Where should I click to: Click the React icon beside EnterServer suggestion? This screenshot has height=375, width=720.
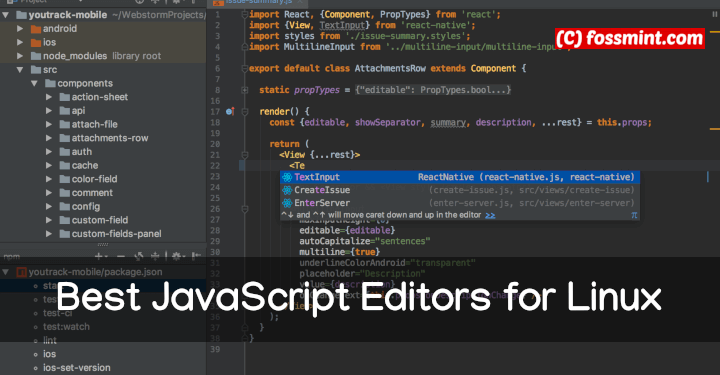pos(287,203)
